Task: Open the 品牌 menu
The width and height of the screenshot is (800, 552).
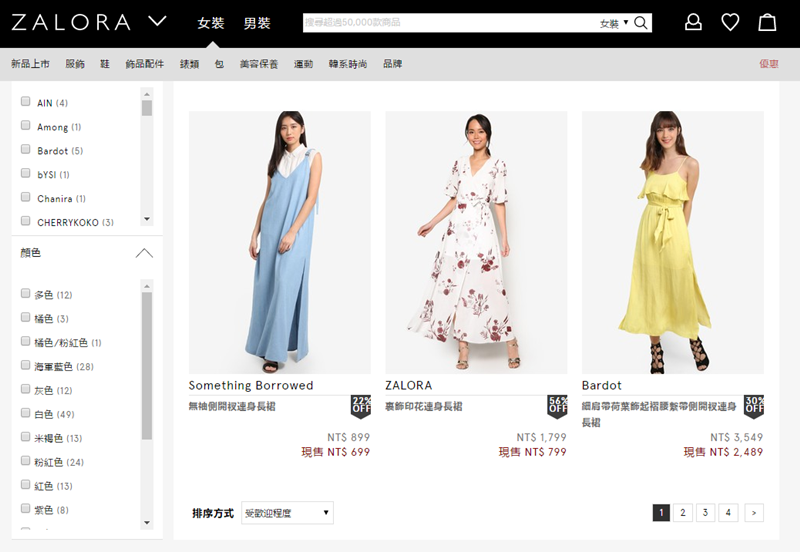Action: pos(393,64)
